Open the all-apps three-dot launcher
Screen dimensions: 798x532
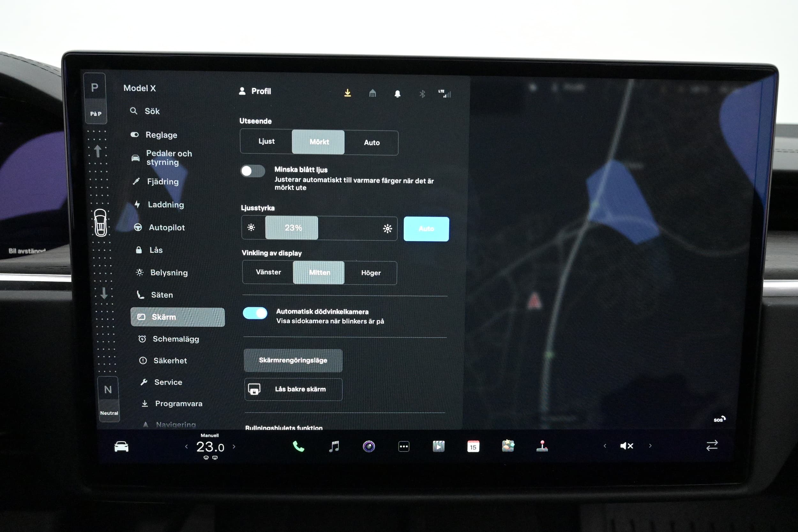(404, 446)
